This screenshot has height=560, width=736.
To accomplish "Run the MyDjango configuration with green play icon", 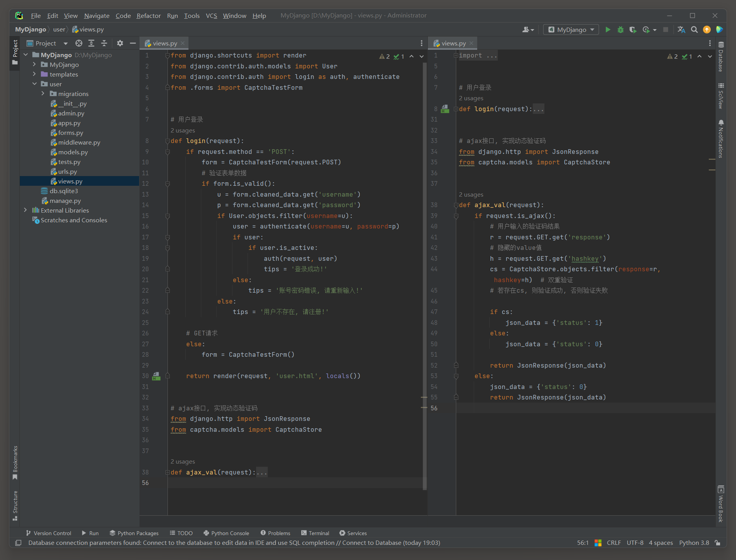I will tap(608, 30).
